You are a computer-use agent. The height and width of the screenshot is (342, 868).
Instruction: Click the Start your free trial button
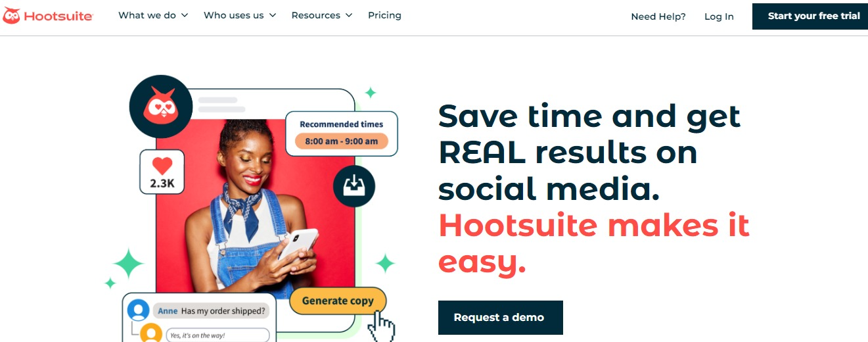pos(810,16)
